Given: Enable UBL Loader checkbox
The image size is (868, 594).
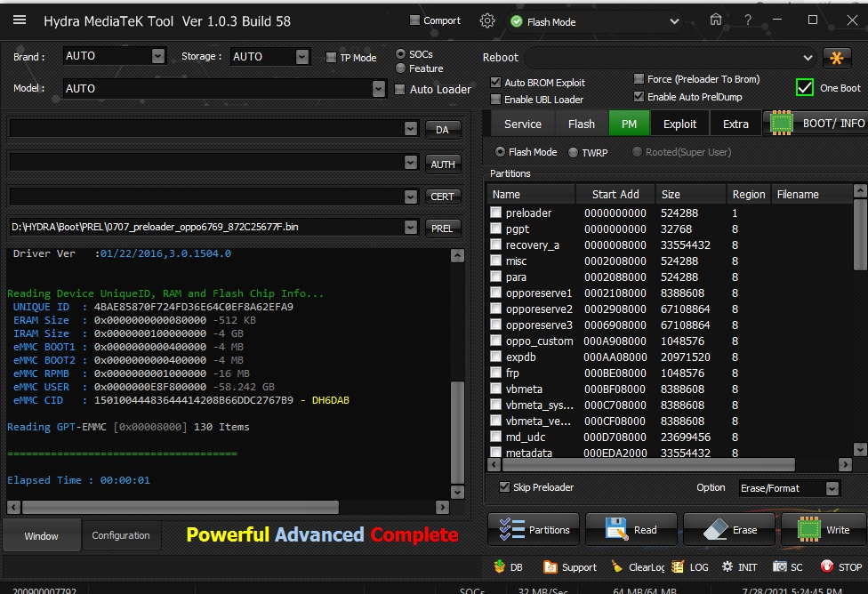Looking at the screenshot, I should 496,99.
